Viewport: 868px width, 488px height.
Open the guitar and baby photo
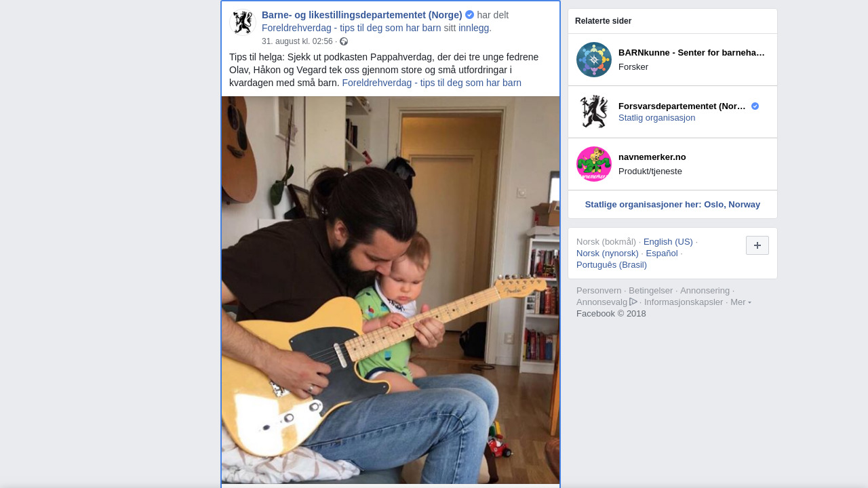(391, 290)
